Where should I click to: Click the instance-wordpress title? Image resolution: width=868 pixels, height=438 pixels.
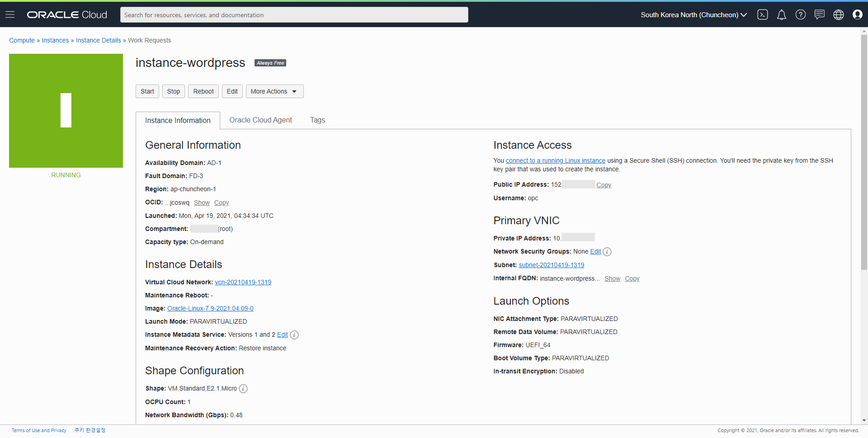[190, 63]
